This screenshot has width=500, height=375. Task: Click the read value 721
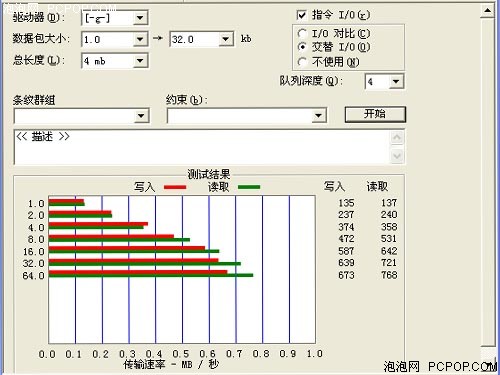point(389,263)
